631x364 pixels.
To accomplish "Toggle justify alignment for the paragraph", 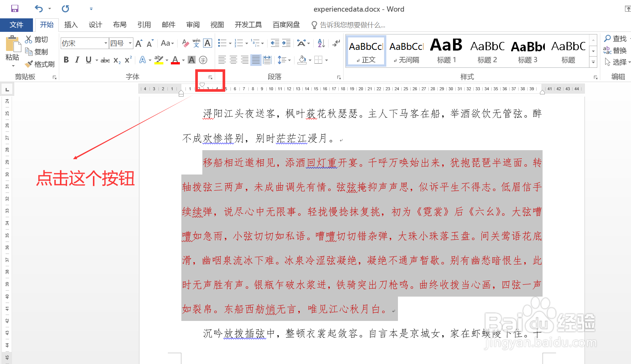I will tap(256, 60).
